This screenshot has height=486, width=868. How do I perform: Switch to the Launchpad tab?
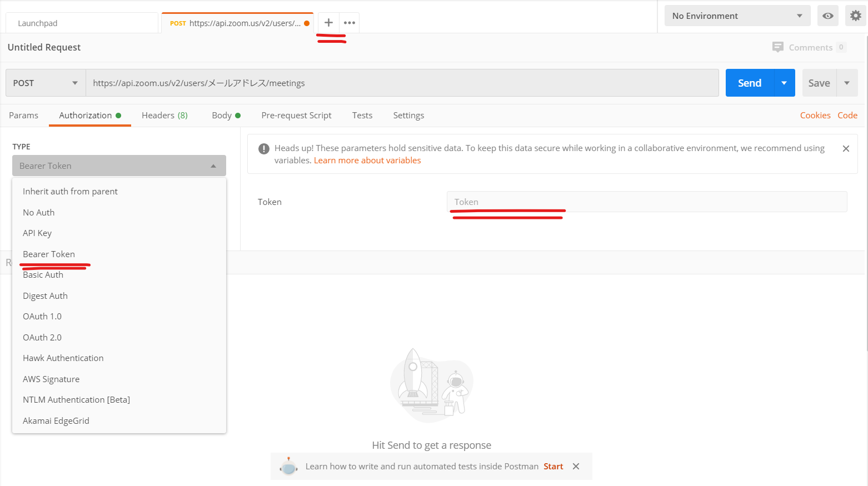pyautogui.click(x=82, y=23)
